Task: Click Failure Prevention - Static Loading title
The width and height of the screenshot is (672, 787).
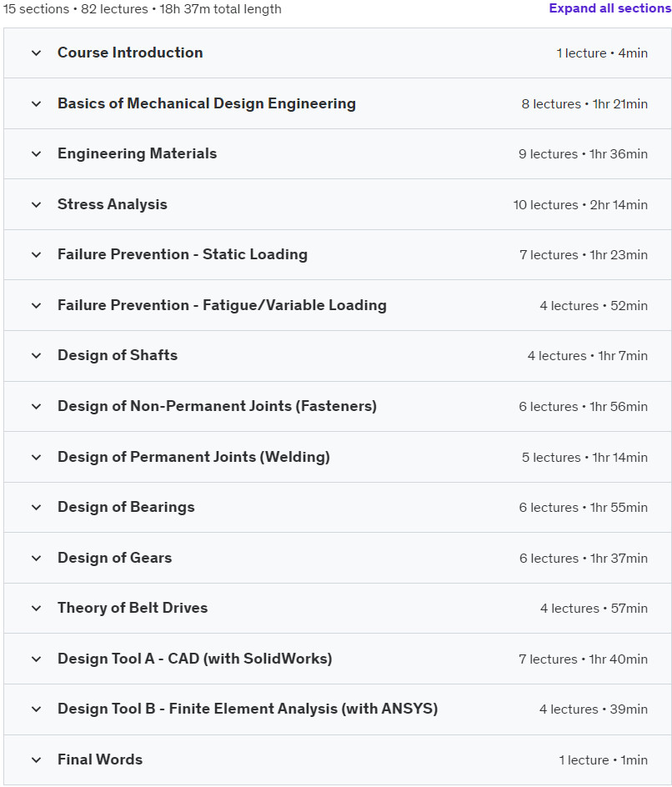Action: [x=183, y=254]
